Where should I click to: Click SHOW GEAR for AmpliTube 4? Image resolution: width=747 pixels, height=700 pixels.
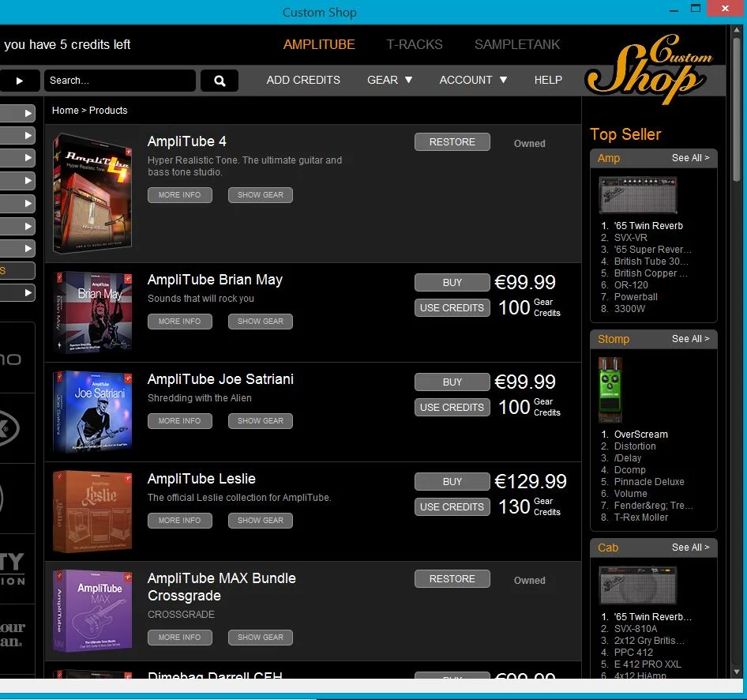coord(260,195)
